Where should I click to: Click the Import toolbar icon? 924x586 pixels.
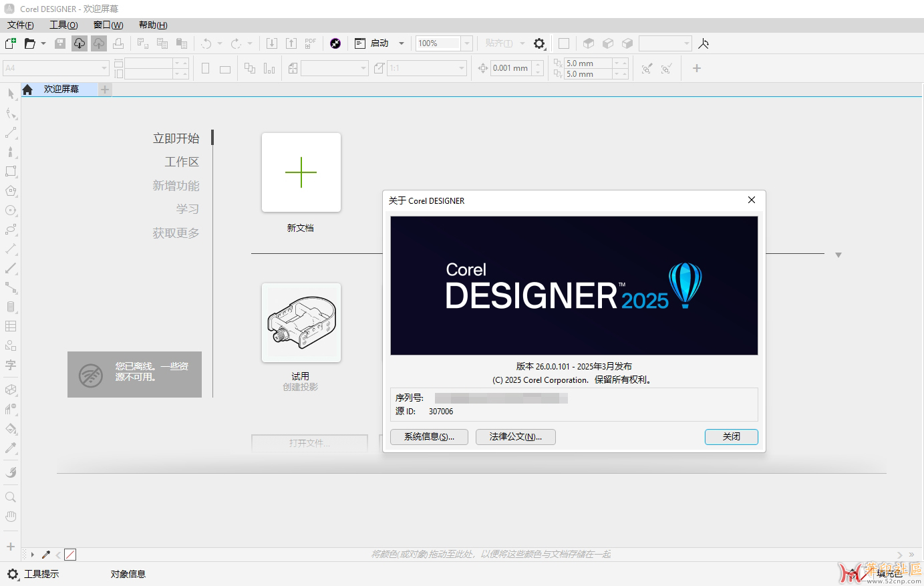click(272, 43)
